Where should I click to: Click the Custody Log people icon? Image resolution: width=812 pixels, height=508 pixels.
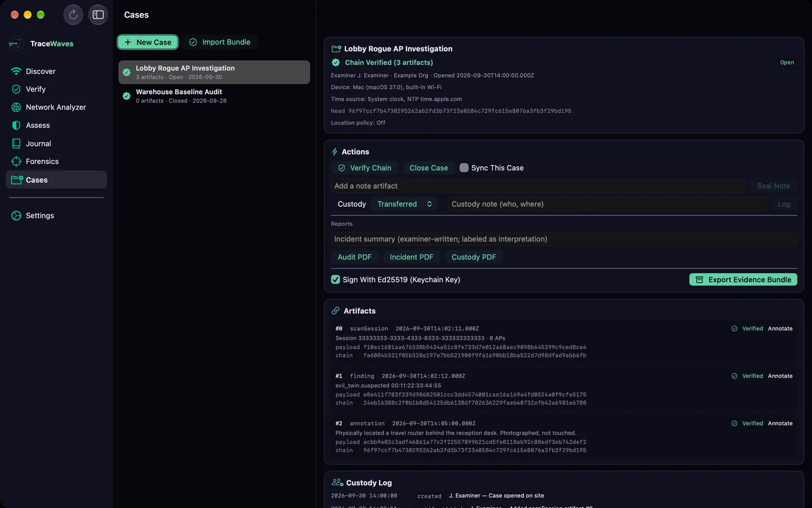(x=337, y=483)
